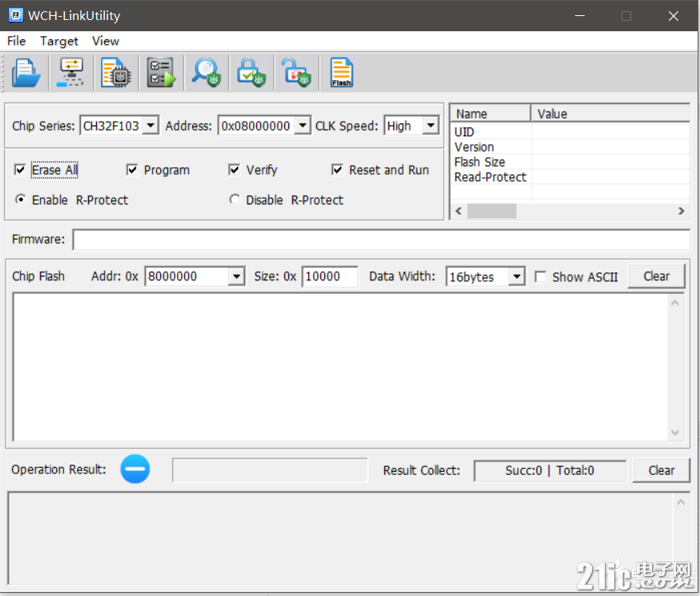
Task: Click inside the chip flash data view
Action: (x=340, y=367)
